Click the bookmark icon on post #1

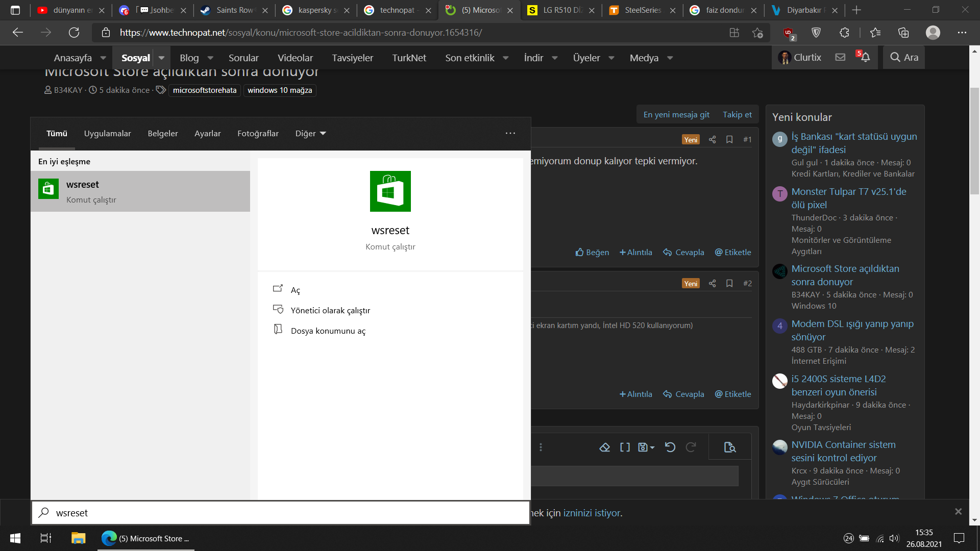coord(729,139)
